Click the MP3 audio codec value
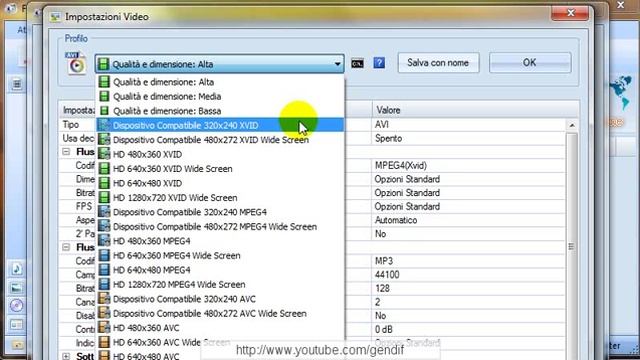This screenshot has height=360, width=640. pyautogui.click(x=469, y=261)
